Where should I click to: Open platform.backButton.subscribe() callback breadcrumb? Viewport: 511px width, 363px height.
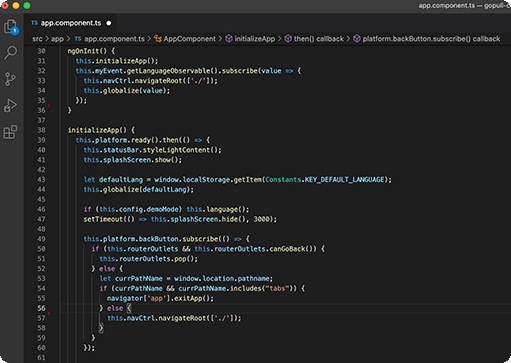click(431, 39)
